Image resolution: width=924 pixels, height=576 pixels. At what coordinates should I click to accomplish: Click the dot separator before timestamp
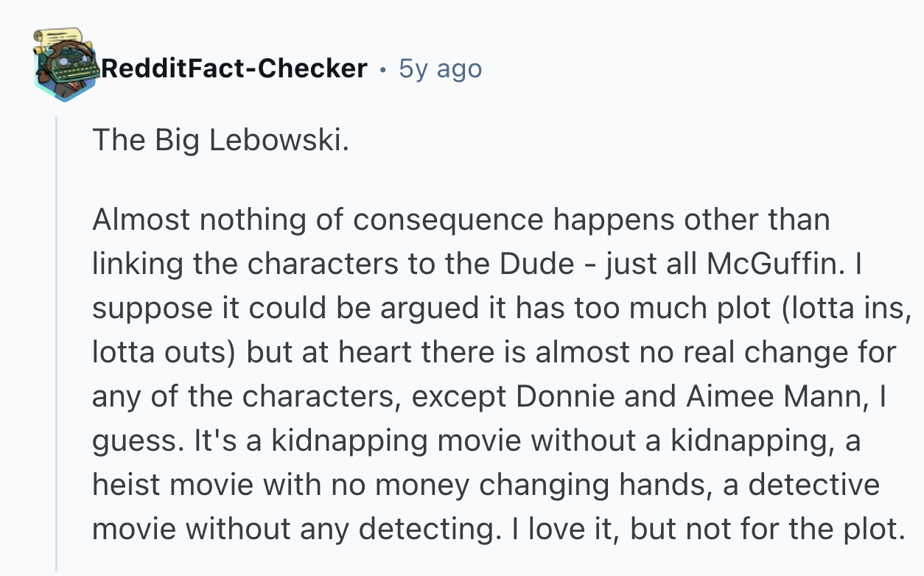click(383, 69)
